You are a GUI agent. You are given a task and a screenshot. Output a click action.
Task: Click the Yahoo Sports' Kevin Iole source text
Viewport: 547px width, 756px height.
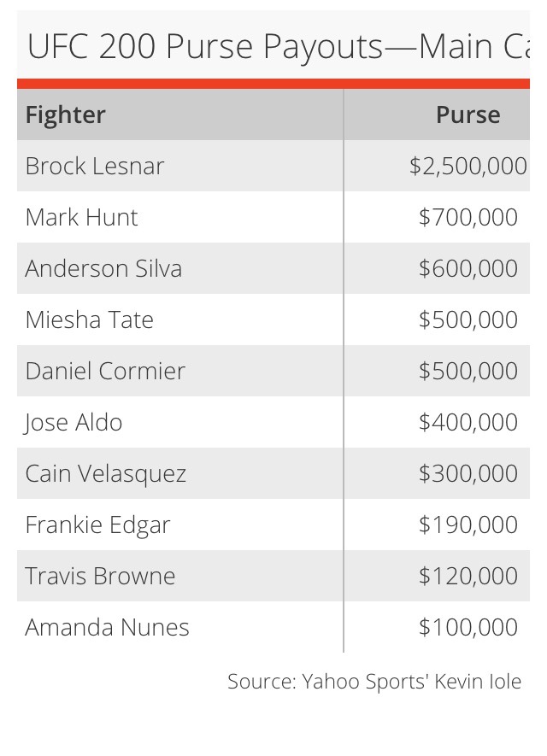[374, 682]
